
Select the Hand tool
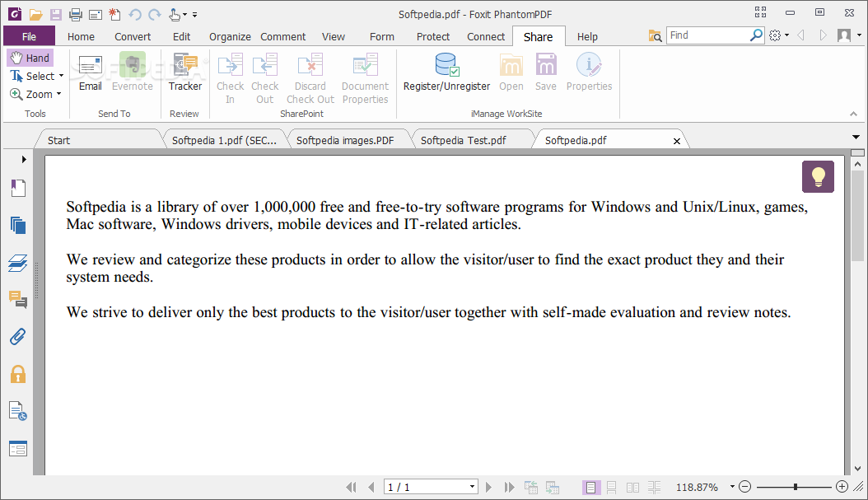pos(30,58)
